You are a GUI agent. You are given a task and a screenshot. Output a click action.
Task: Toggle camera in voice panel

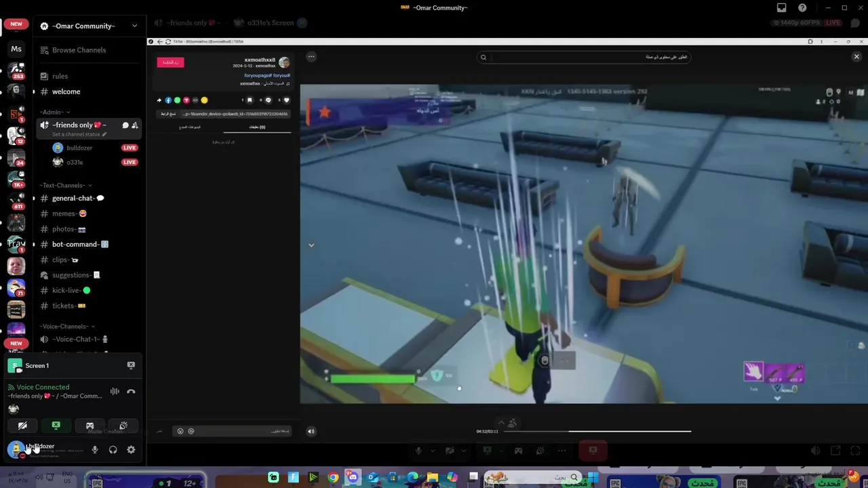point(22,426)
